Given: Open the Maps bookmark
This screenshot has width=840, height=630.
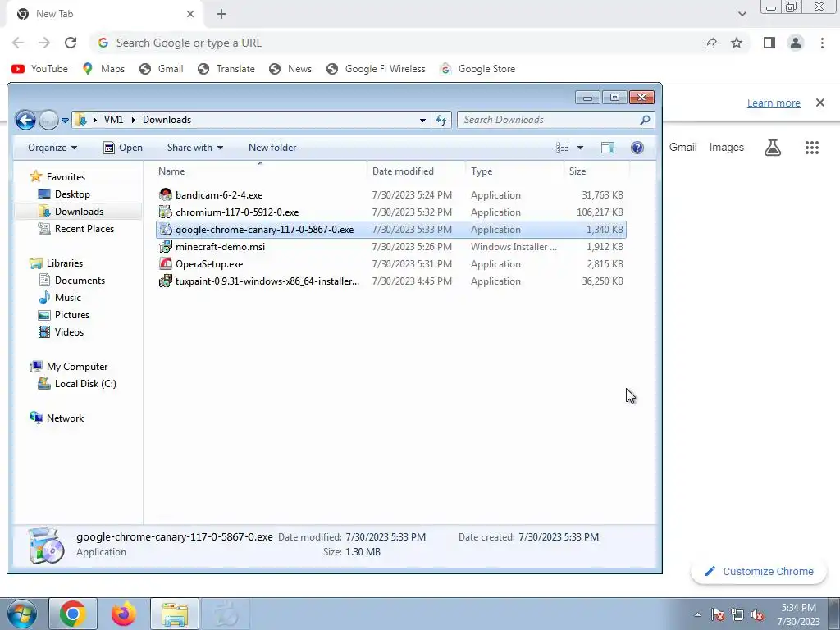Looking at the screenshot, I should click(103, 69).
